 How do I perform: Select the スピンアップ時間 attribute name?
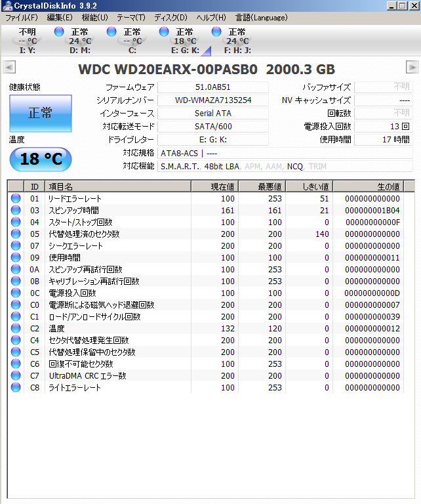[74, 211]
